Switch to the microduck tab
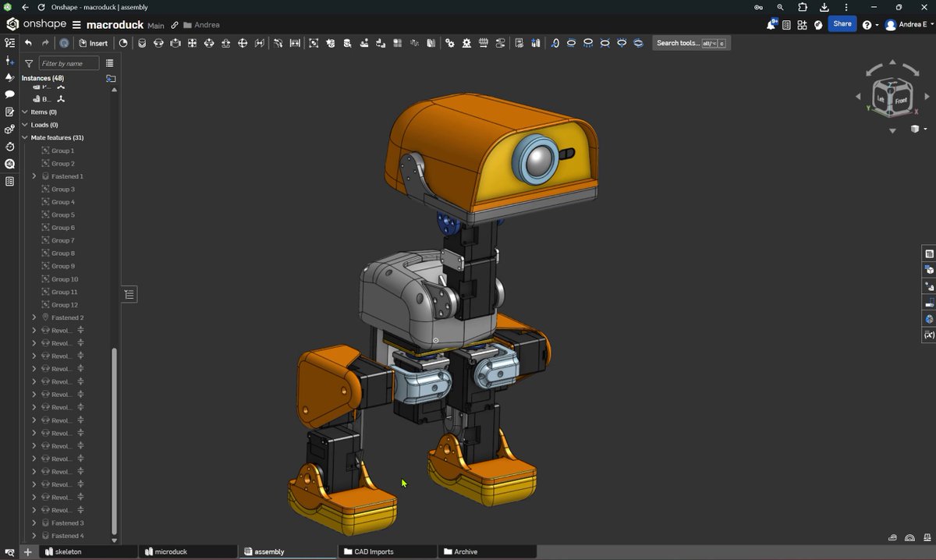This screenshot has width=936, height=560. (x=187, y=551)
